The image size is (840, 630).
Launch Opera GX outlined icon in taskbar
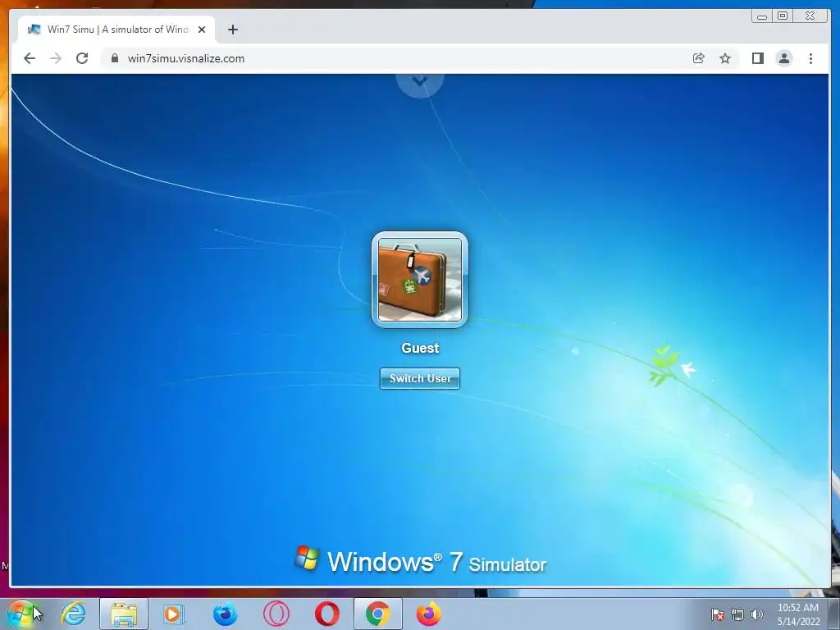click(x=276, y=614)
